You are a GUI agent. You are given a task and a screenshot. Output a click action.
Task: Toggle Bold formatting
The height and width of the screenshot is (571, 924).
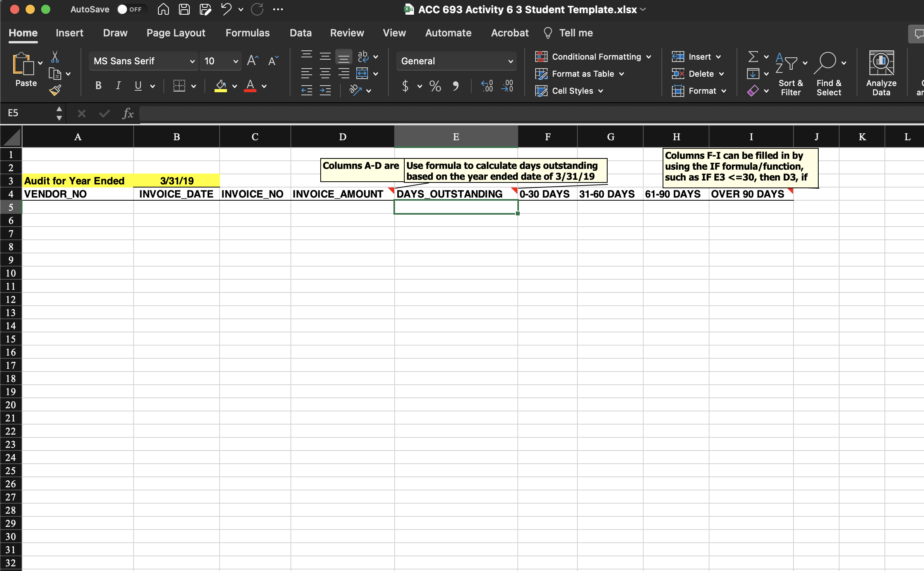(x=98, y=86)
